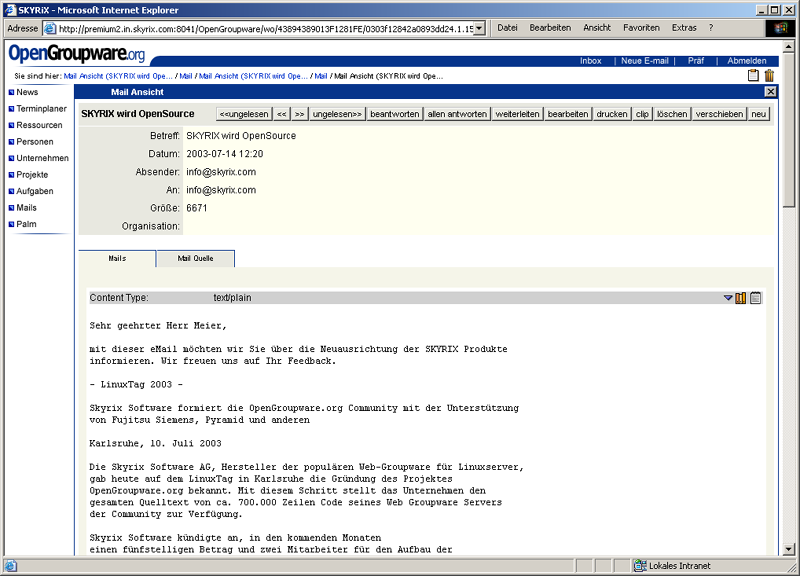Screen dimensions: 800x576
Task: Switch to the Mail Quelle tab
Action: [196, 259]
